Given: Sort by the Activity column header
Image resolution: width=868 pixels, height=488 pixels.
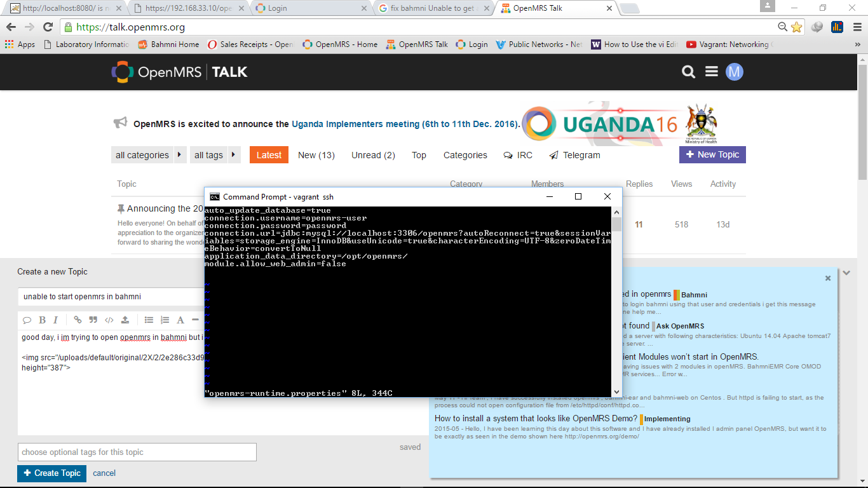Looking at the screenshot, I should click(723, 184).
